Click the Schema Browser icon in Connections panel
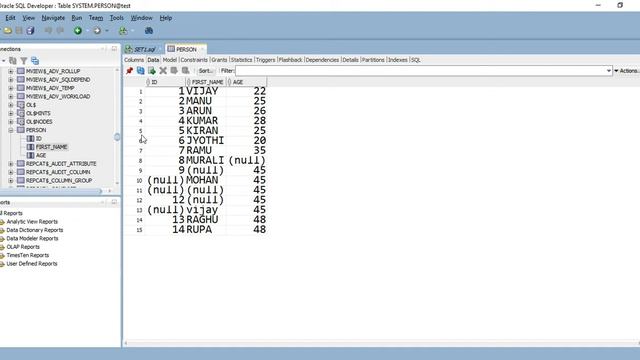The height and width of the screenshot is (360, 640). [35, 61]
